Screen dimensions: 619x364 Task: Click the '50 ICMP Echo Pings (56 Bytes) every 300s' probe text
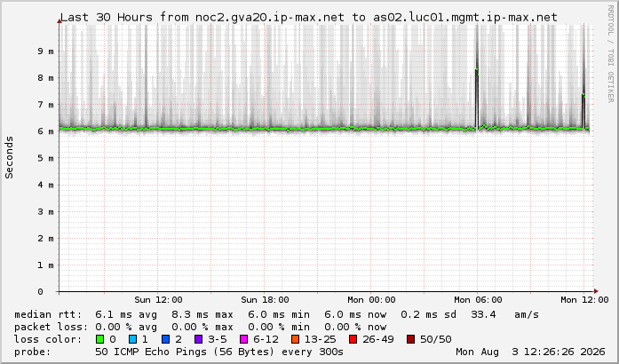tap(219, 352)
